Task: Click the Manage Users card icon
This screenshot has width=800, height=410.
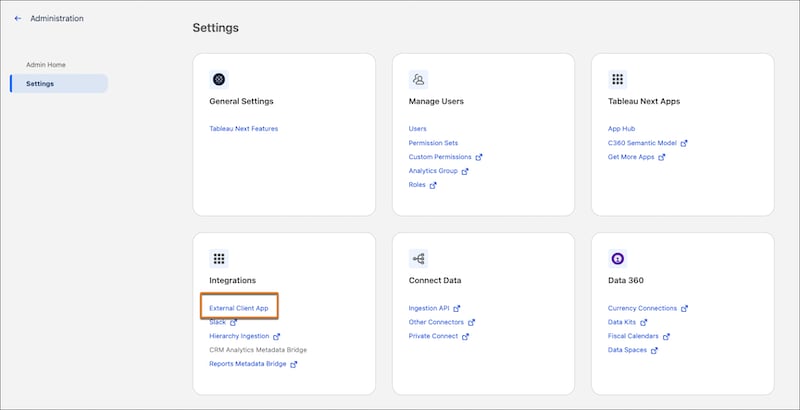Action: (x=418, y=80)
